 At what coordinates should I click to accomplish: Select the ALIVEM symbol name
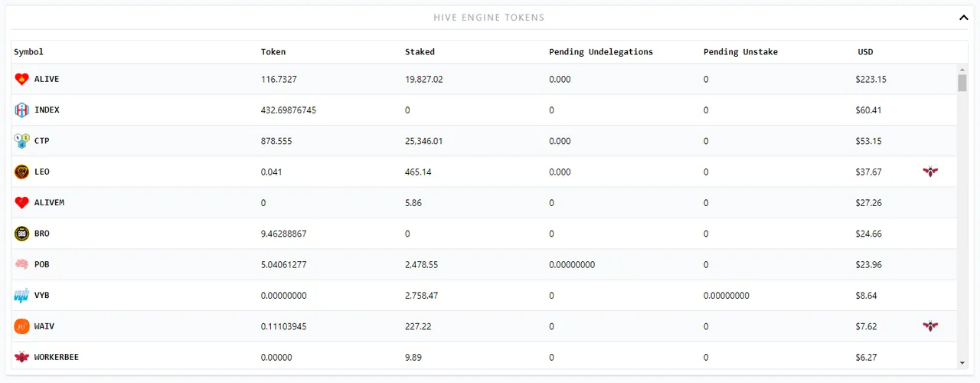pyautogui.click(x=49, y=203)
